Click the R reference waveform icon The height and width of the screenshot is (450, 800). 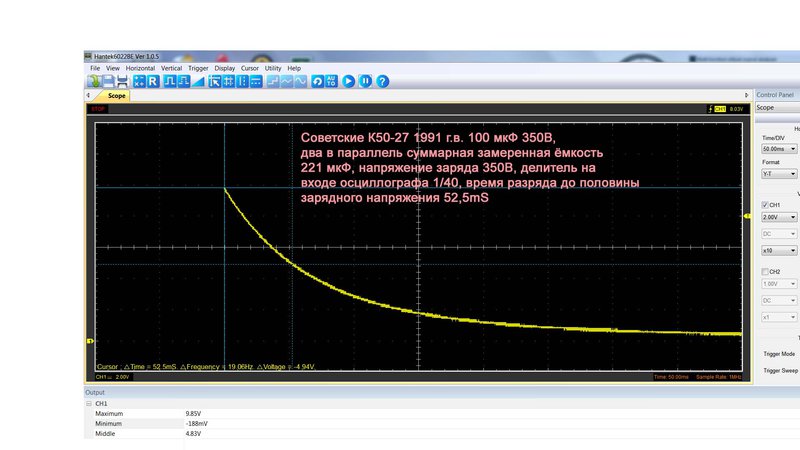(x=153, y=81)
